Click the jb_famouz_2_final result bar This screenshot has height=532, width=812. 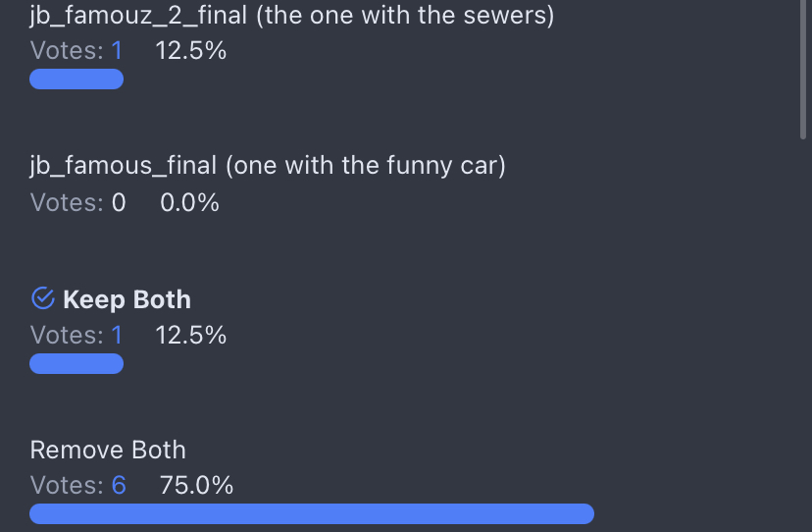pos(76,80)
